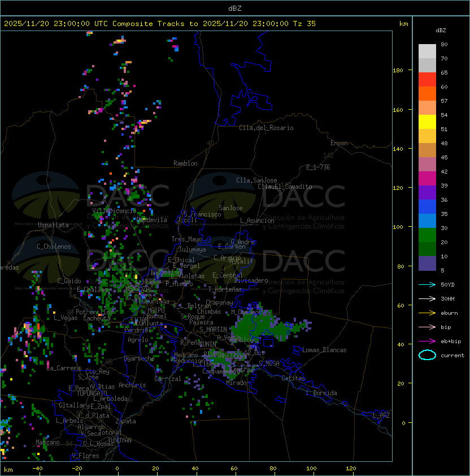Screen dimensions: 470x476
Task: Click the 'Divisadero' map label
Action: [x=251, y=280]
